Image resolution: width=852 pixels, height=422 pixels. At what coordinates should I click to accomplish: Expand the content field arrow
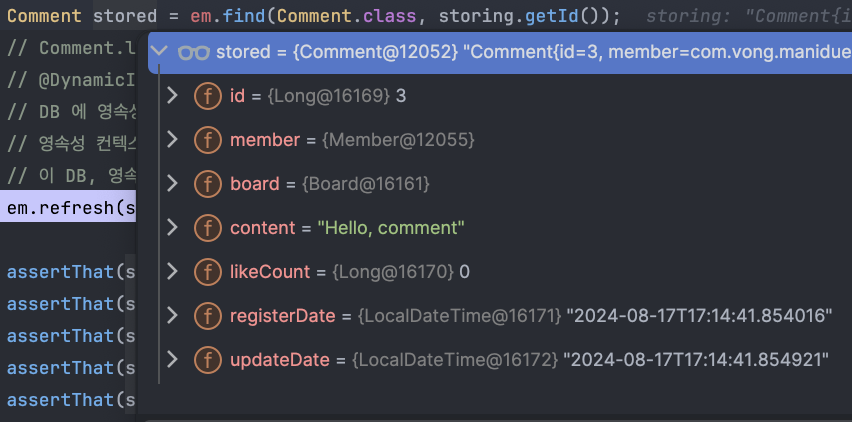(172, 227)
